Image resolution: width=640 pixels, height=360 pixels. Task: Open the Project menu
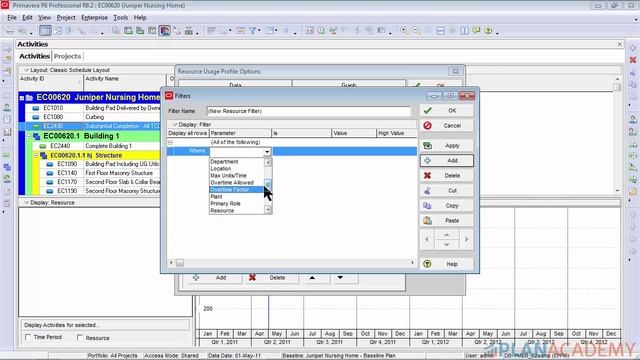66,18
